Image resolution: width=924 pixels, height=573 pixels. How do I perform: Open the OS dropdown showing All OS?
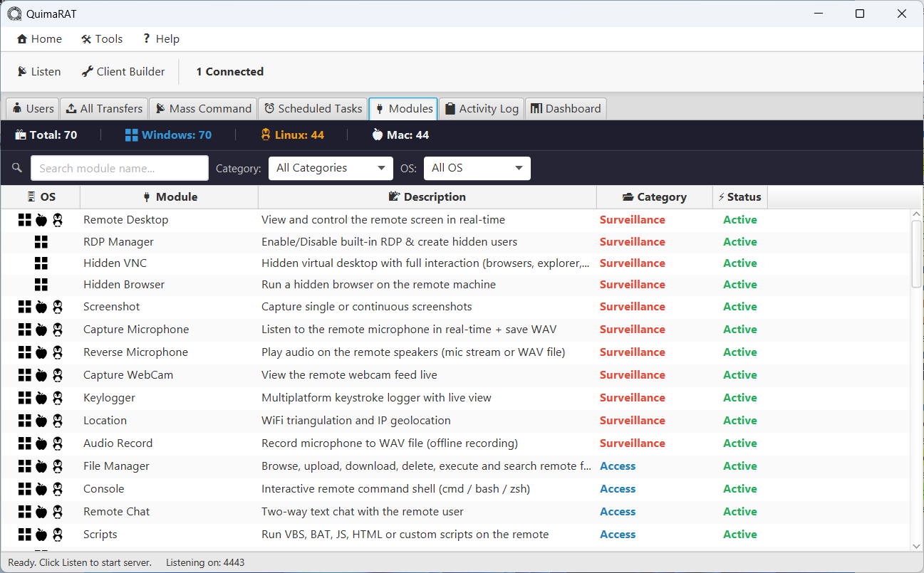[477, 168]
